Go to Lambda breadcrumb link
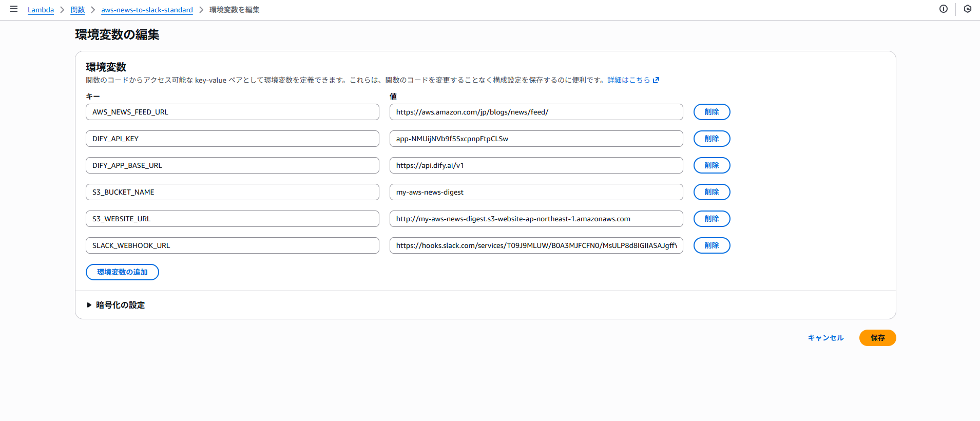This screenshot has height=421, width=980. (41, 10)
